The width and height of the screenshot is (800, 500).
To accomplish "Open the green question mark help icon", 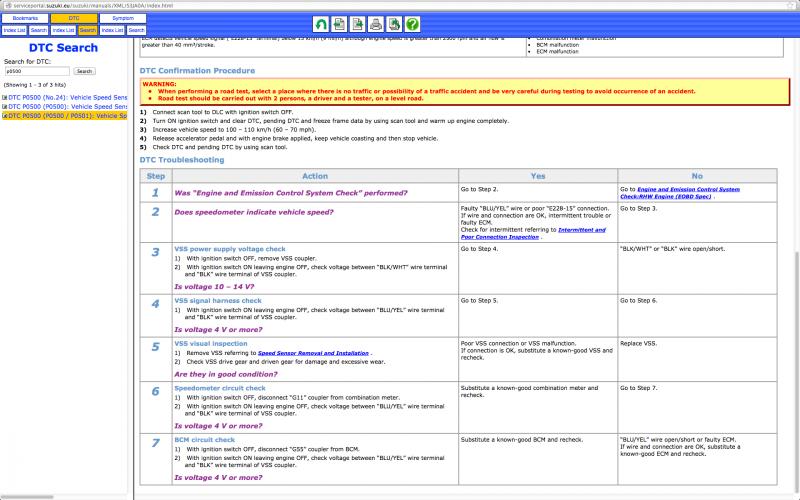I will 413,24.
